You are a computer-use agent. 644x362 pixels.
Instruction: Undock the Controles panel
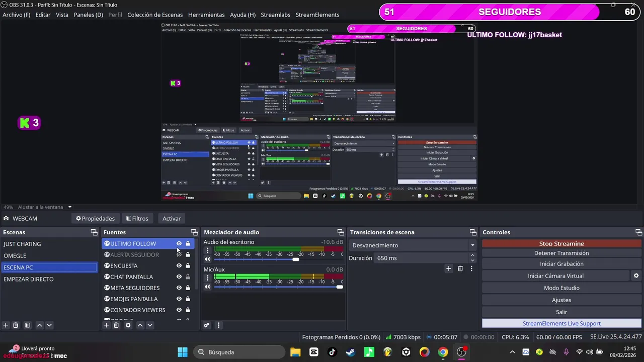[638, 232]
